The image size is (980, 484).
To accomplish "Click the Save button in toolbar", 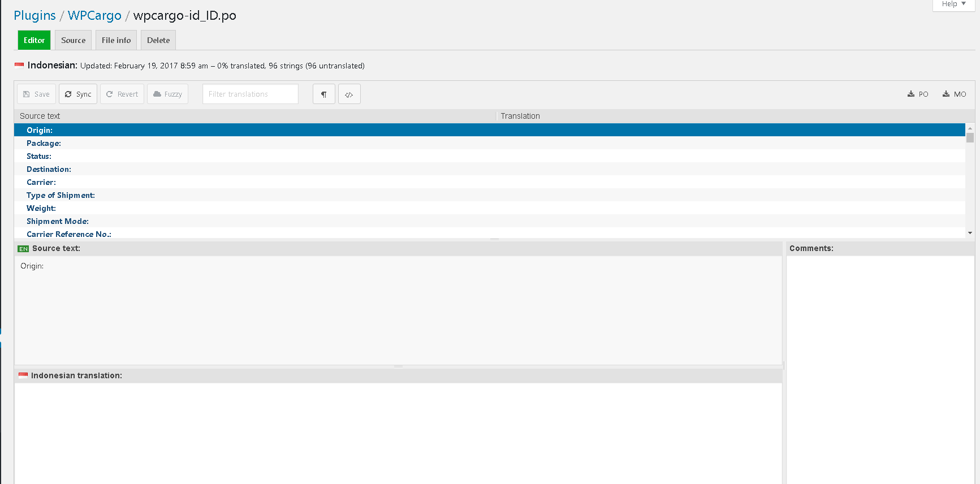I will tap(36, 94).
